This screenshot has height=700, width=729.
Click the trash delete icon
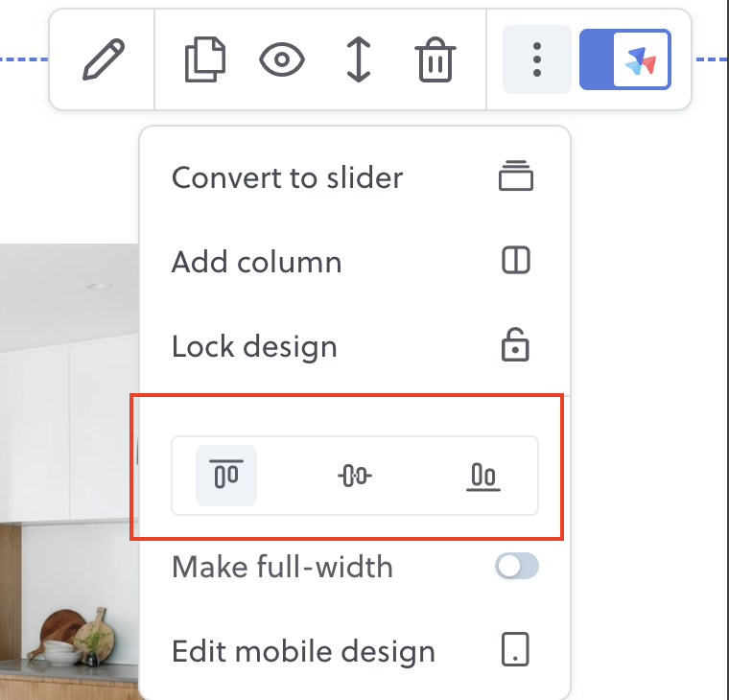tap(435, 60)
